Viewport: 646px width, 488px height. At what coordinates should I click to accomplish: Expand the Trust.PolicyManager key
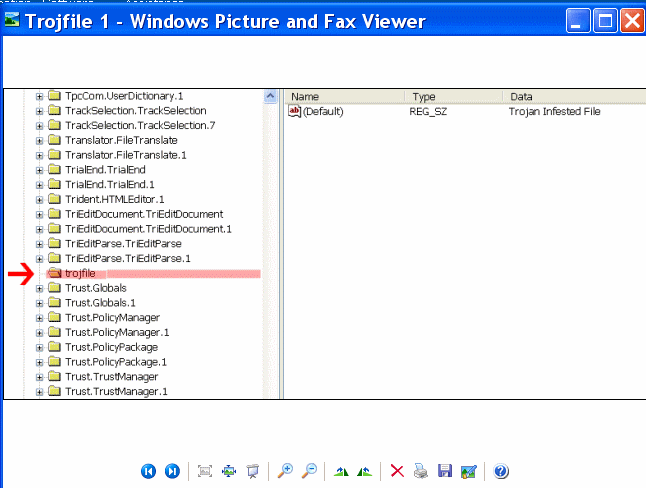(39, 318)
